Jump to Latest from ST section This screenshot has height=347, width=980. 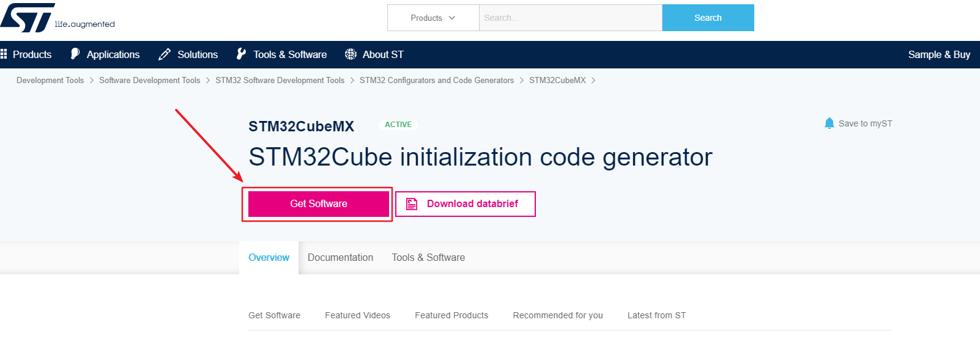tap(656, 315)
